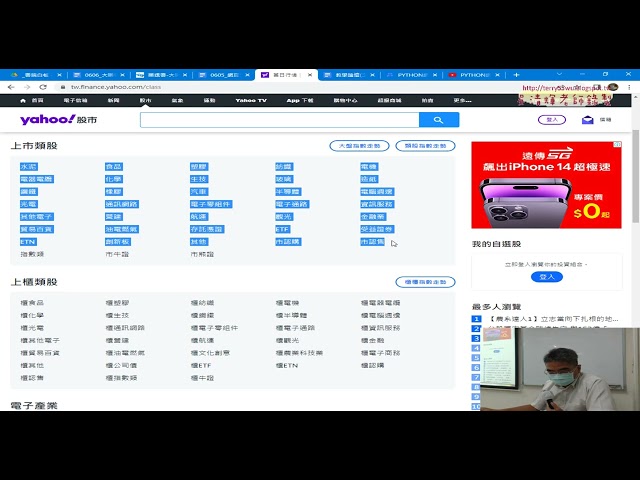Click the home icon in Yahoo nav bar
This screenshot has height=480, width=640.
tap(23, 100)
